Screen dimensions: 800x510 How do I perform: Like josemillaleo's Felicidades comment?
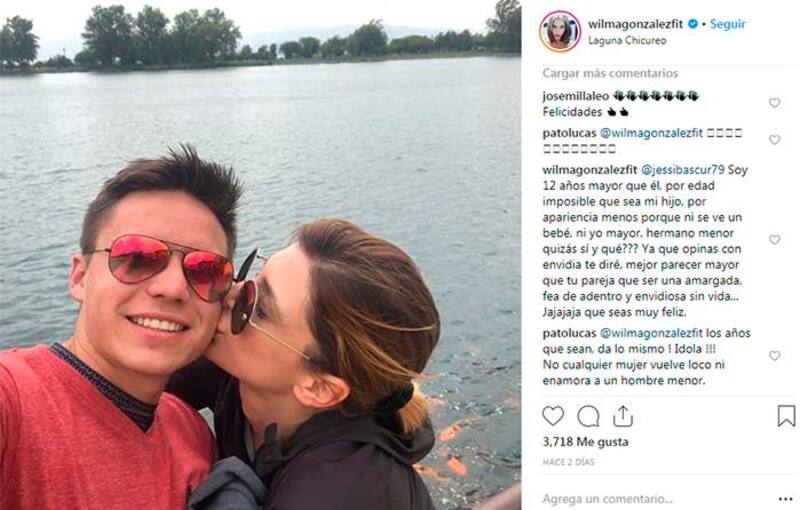774,103
